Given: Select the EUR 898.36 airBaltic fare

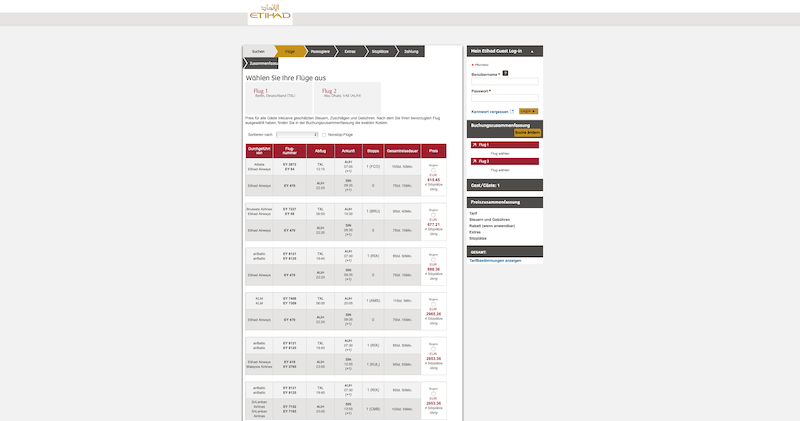Looking at the screenshot, I should [433, 260].
